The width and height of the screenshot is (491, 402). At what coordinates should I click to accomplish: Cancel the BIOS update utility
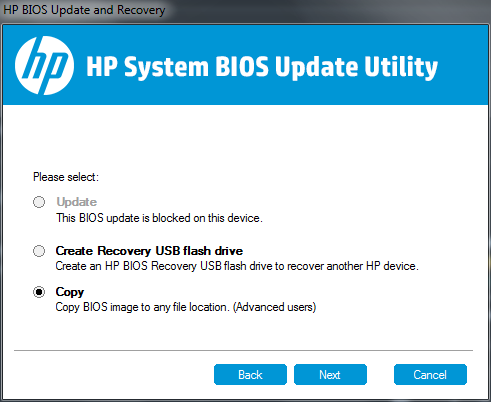[430, 375]
